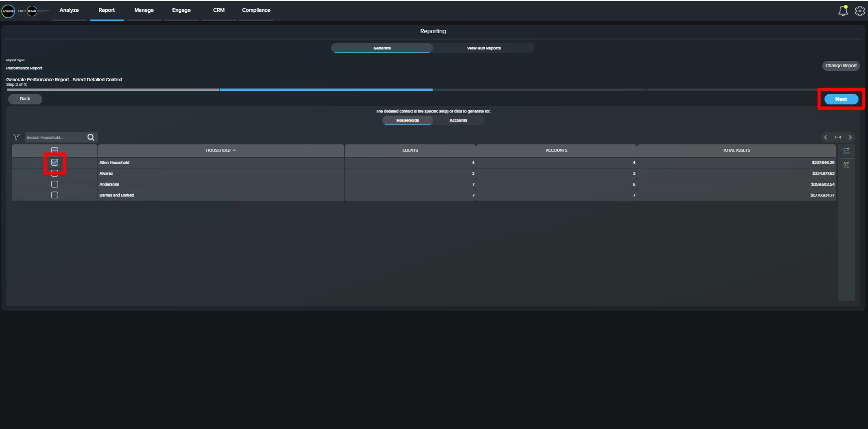This screenshot has width=868, height=429.
Task: Click the Advisor logo icon
Action: (x=8, y=11)
